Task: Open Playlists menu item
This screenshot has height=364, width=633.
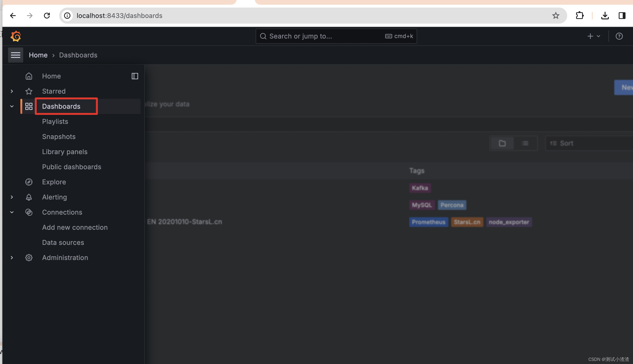Action: [x=55, y=121]
